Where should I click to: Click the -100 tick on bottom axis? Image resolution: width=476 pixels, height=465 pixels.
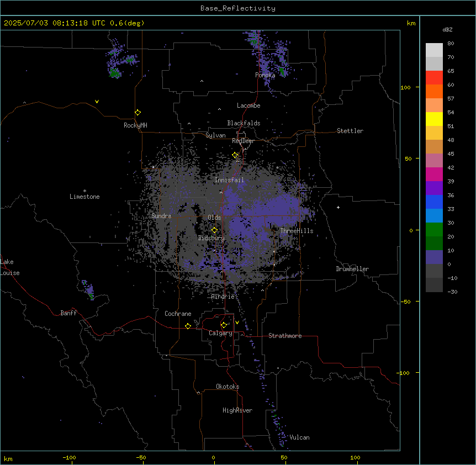point(69,457)
